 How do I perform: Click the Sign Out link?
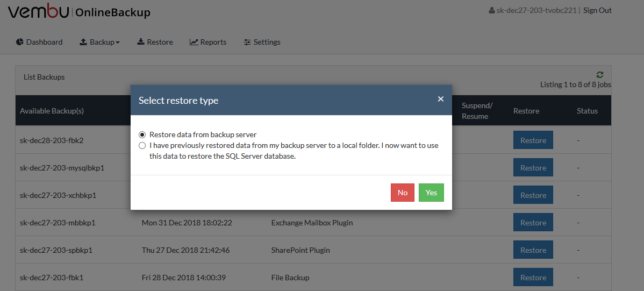597,10
